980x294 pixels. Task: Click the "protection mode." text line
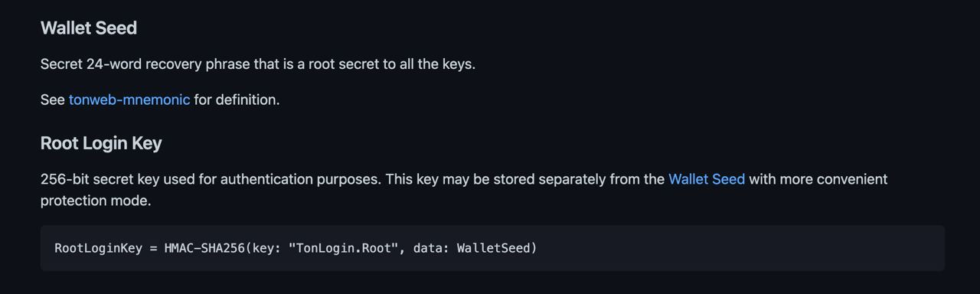pos(96,201)
